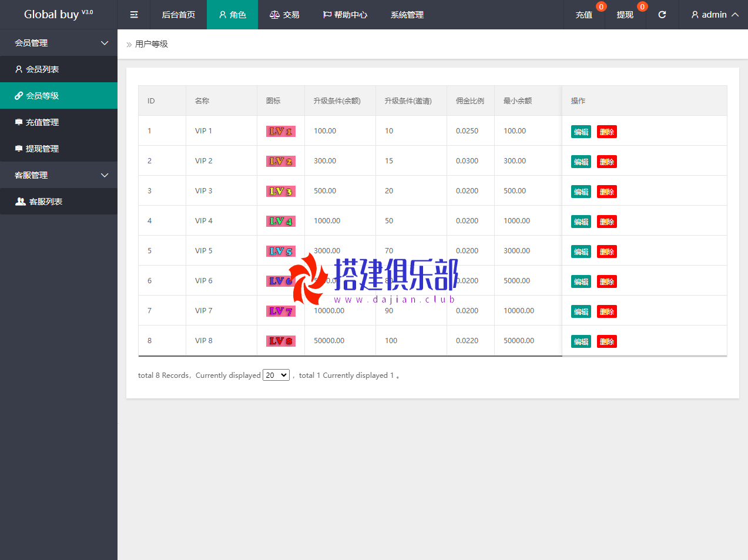
Task: Delete the VIP 2 row
Action: (607, 162)
